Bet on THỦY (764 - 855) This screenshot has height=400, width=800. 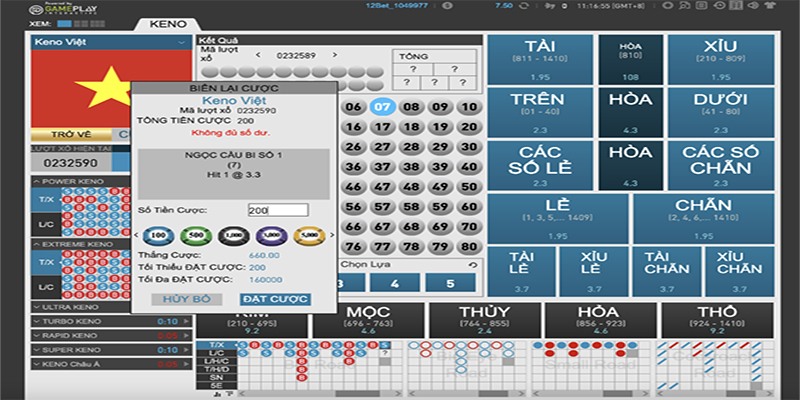pos(485,320)
